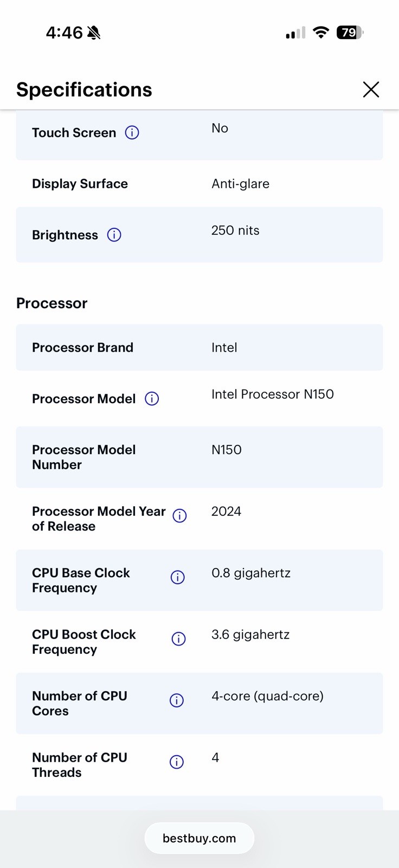The image size is (399, 868).
Task: Tap the Intel Processor N150 value
Action: 273,394
